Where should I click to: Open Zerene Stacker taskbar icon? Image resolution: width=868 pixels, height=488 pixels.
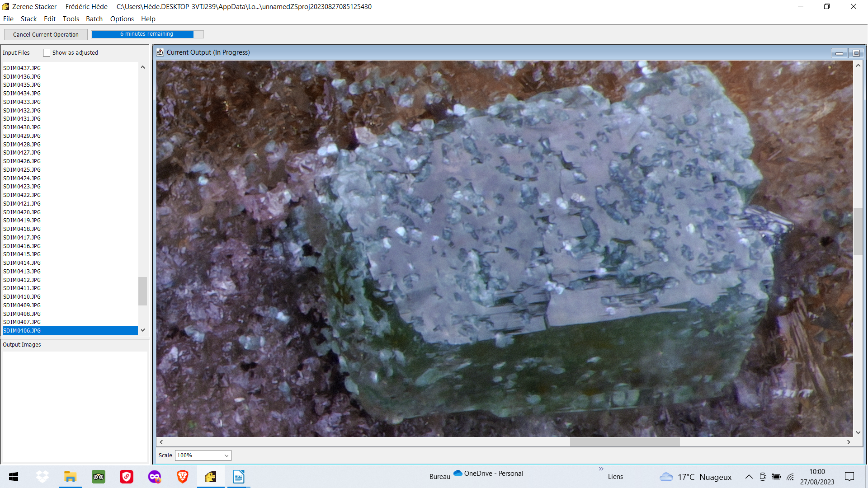point(211,477)
